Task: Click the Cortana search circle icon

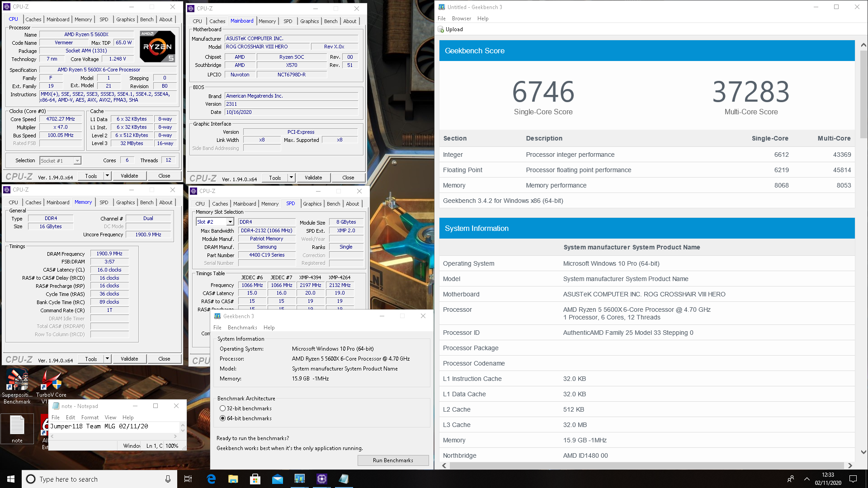Action: 31,479
